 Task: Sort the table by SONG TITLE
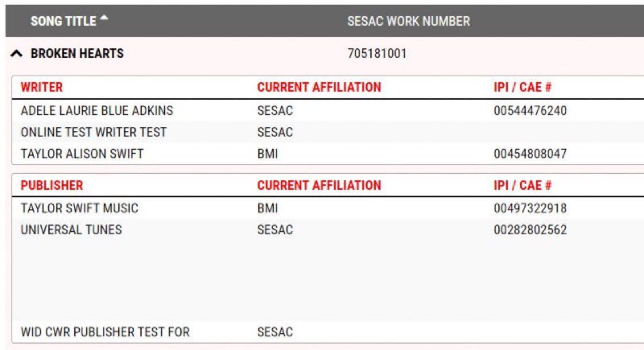[x=65, y=21]
